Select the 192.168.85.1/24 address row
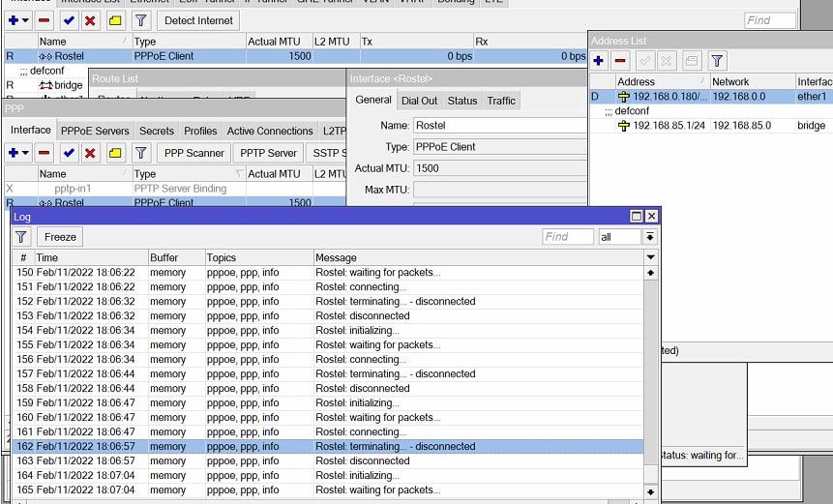This screenshot has width=833, height=504. click(711, 126)
